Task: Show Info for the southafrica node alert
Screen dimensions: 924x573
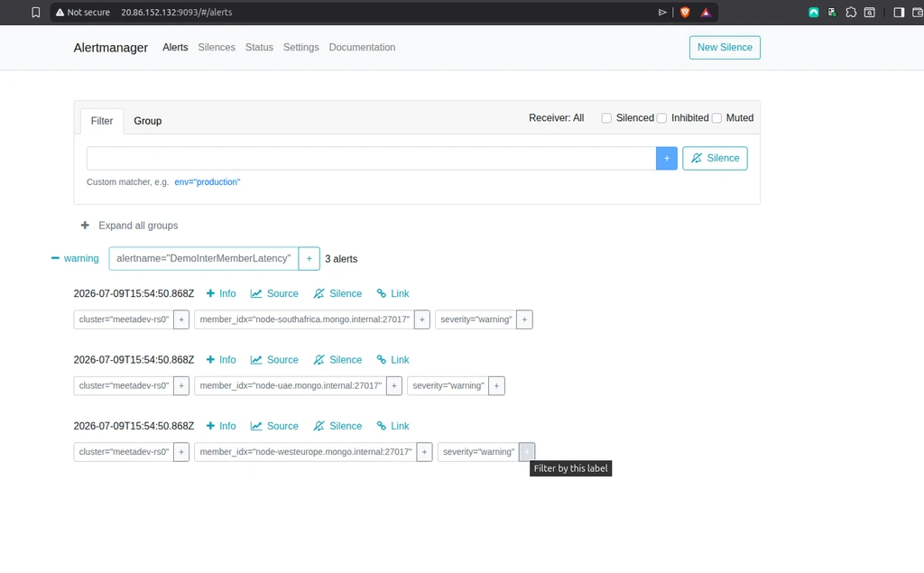Action: coord(221,293)
